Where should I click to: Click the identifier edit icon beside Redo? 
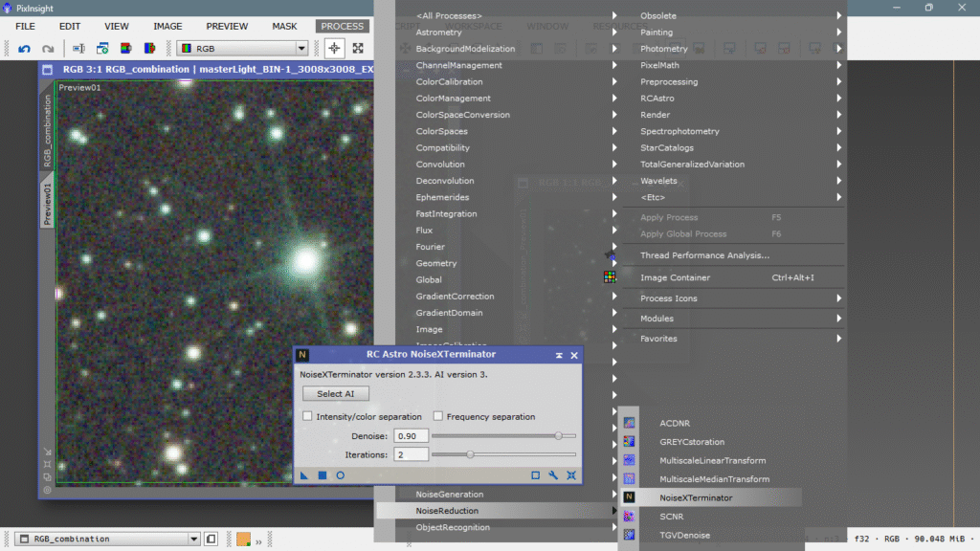pos(78,48)
